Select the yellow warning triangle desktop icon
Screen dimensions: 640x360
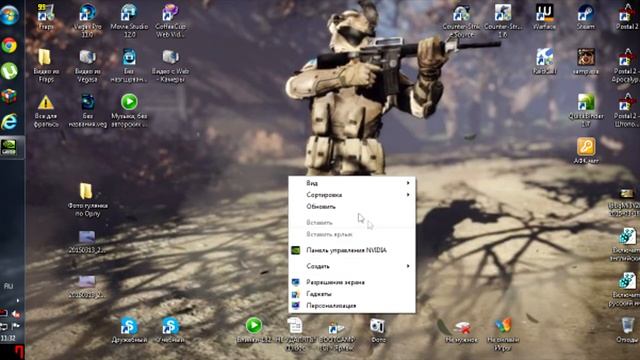coord(46,103)
